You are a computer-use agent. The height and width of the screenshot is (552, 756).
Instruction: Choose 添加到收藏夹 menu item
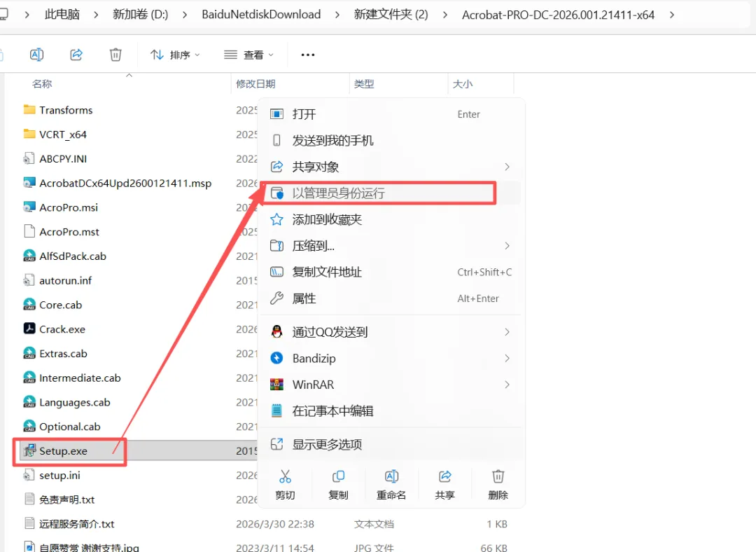click(391, 219)
